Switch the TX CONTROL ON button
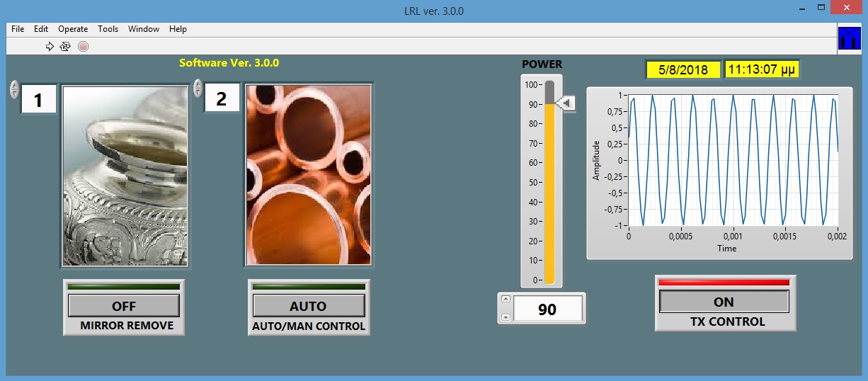 pyautogui.click(x=724, y=302)
